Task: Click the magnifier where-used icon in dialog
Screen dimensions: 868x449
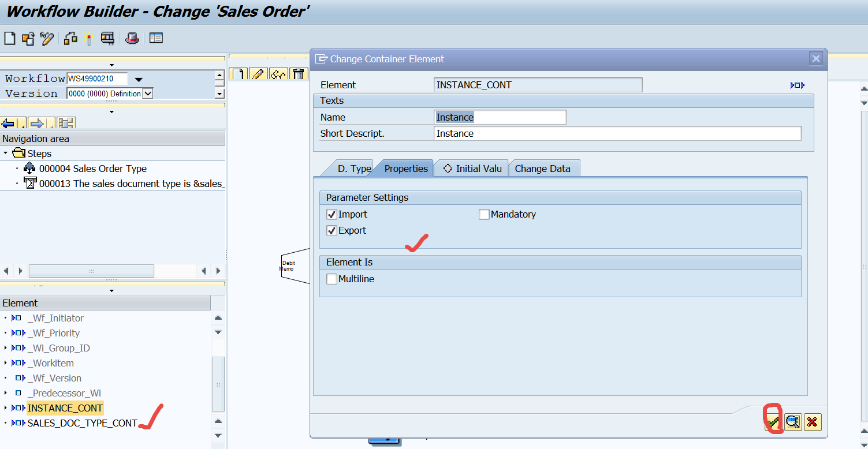Action: pos(793,422)
